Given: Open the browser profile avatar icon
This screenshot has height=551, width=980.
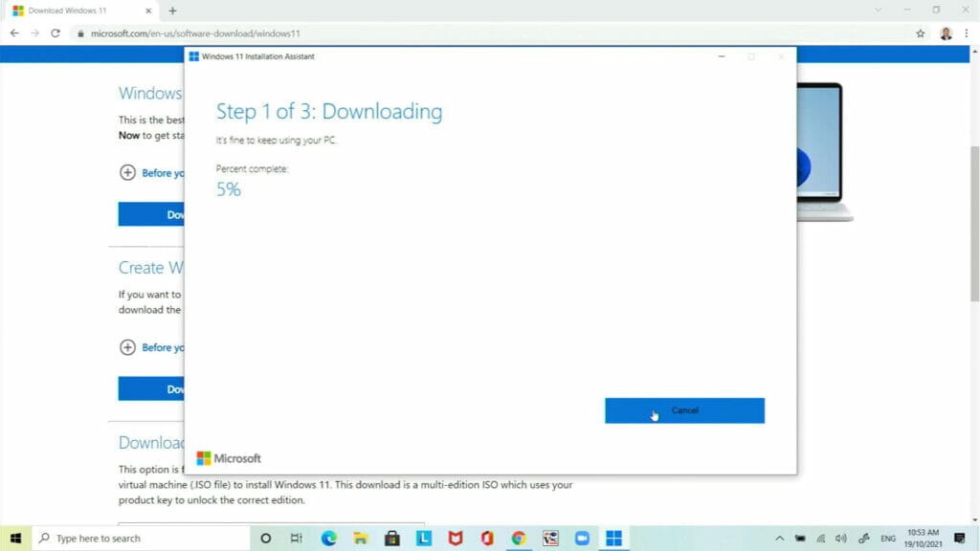Looking at the screenshot, I should (x=946, y=33).
